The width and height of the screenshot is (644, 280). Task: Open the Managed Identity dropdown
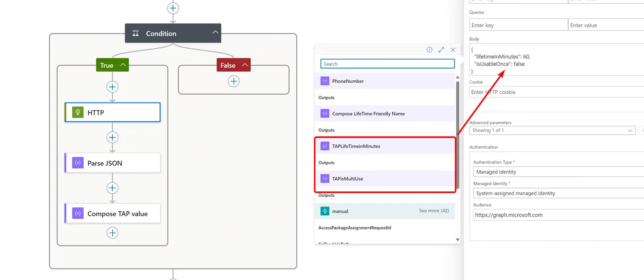pos(558,193)
